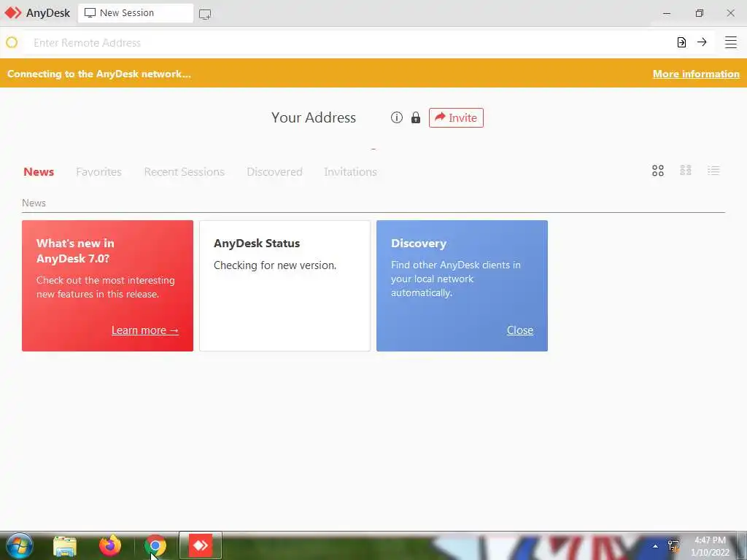Launch Google Chrome from taskbar
This screenshot has height=560, width=747.
(x=155, y=545)
